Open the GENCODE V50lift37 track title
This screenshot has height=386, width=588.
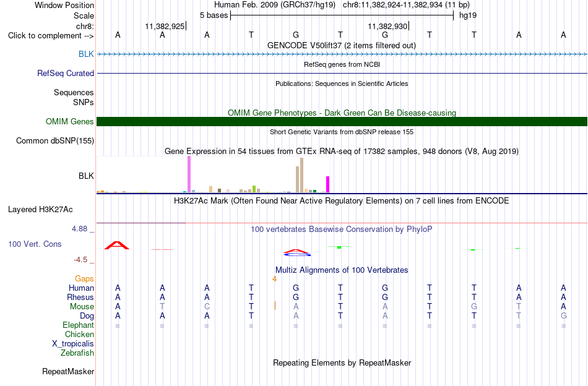tap(341, 45)
